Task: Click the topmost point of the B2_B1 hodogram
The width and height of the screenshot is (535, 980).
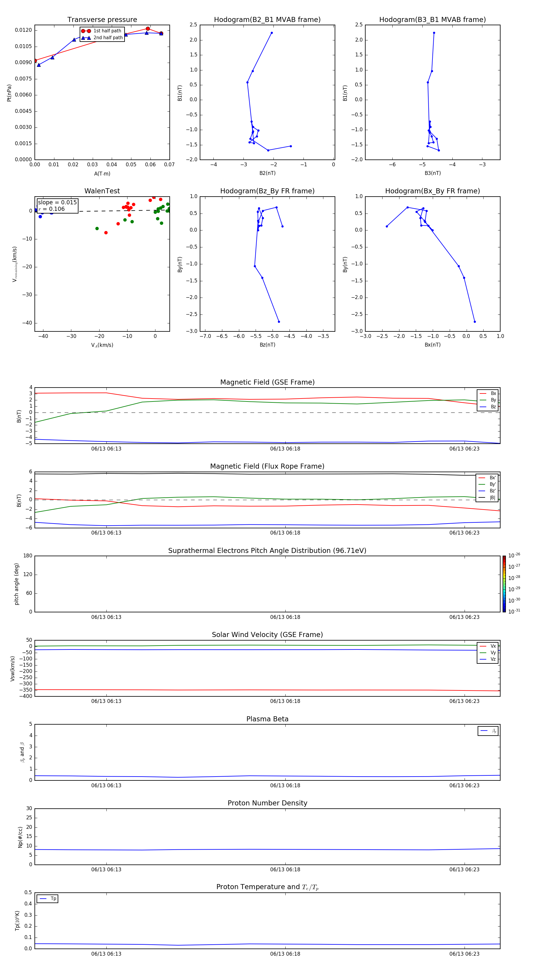Action: coord(271,33)
